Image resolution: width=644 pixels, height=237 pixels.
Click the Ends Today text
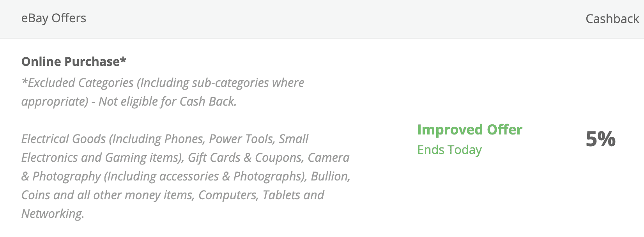click(x=449, y=150)
